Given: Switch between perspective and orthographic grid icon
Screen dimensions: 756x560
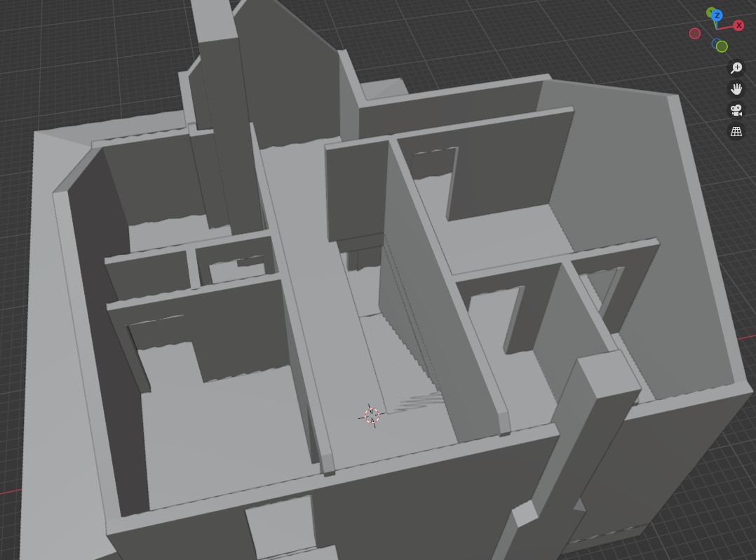Looking at the screenshot, I should 736,131.
